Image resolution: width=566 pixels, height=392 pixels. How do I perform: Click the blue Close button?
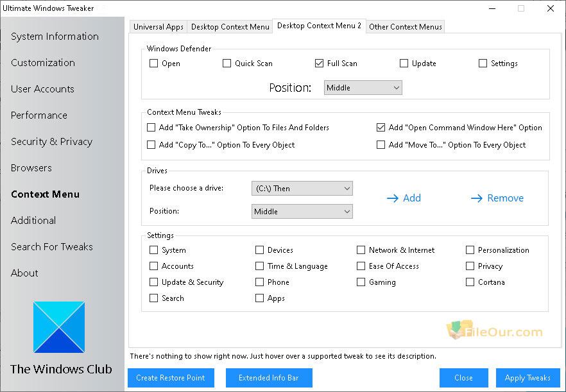(x=463, y=378)
